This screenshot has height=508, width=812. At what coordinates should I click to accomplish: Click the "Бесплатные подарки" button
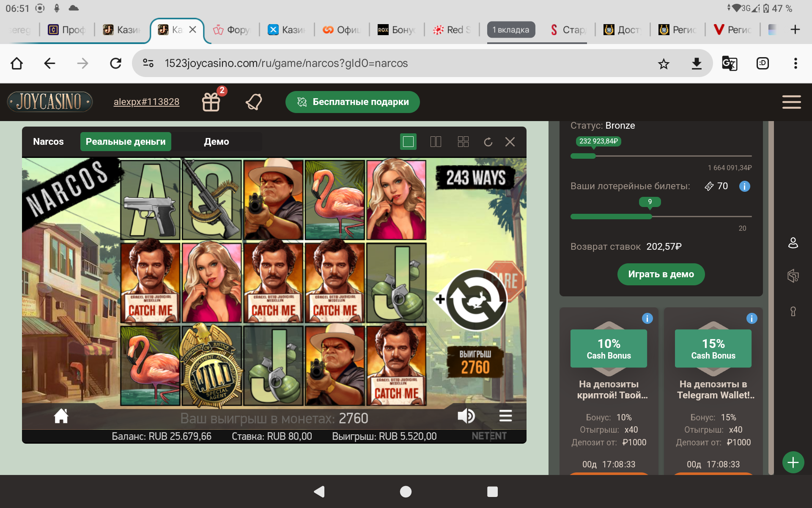[x=352, y=102]
